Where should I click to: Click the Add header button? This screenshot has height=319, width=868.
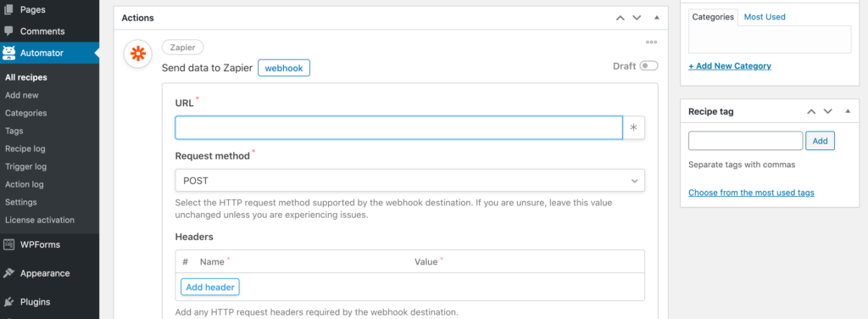[210, 288]
